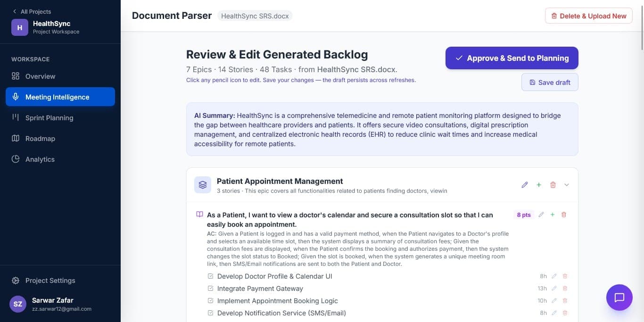Delete Implement Appointment Booking Logic task
The width and height of the screenshot is (644, 322).
pyautogui.click(x=565, y=301)
